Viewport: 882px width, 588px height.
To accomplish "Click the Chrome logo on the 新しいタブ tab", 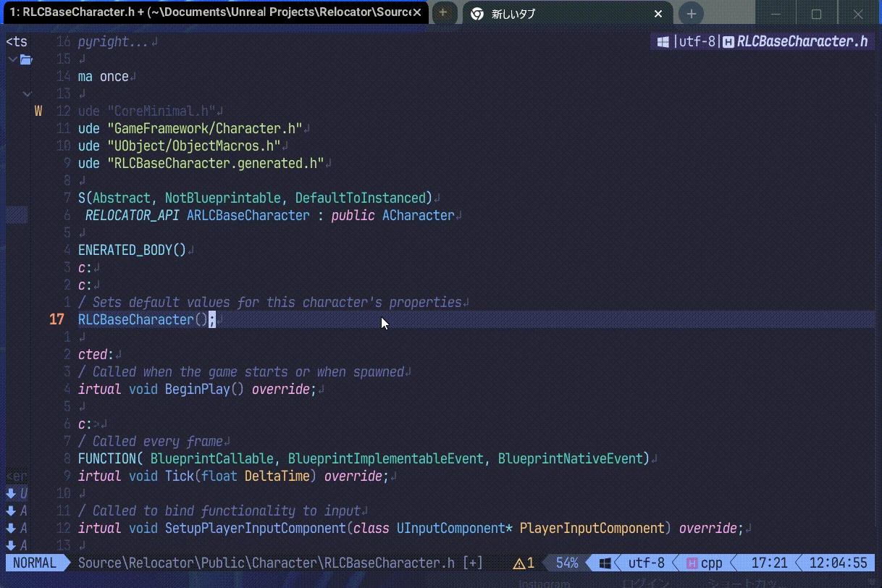I will click(x=477, y=13).
